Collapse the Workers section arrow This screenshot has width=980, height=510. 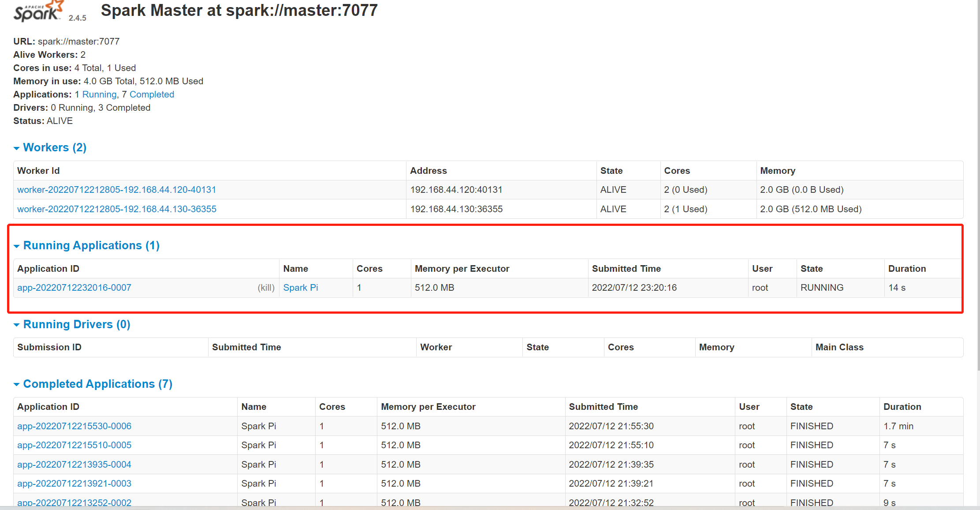(16, 148)
